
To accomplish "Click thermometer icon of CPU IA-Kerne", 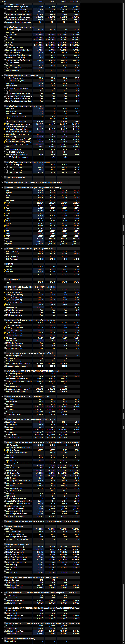I will [x=5, y=111].
